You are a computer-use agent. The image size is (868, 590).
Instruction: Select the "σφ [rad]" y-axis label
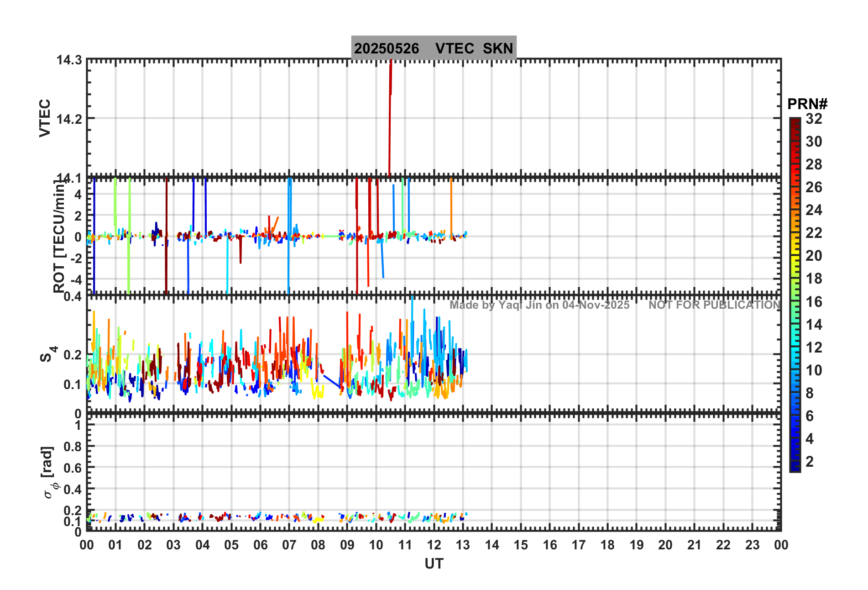click(x=48, y=473)
